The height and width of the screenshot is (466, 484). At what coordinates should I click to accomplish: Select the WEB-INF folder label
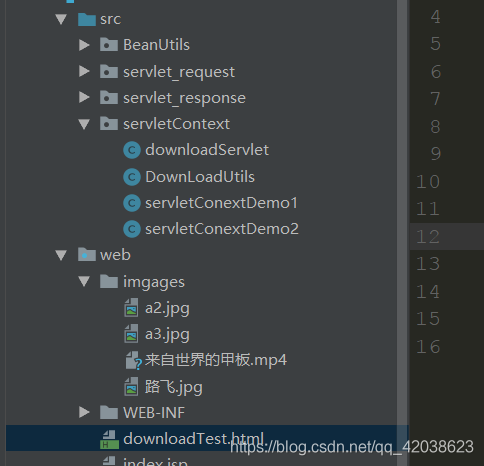coord(154,413)
